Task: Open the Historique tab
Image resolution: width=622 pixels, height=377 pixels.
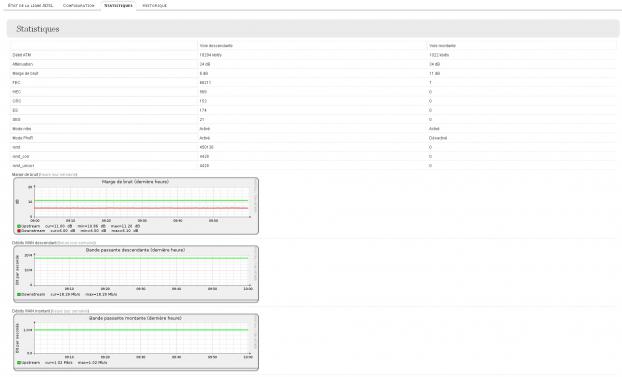Action: 155,6
